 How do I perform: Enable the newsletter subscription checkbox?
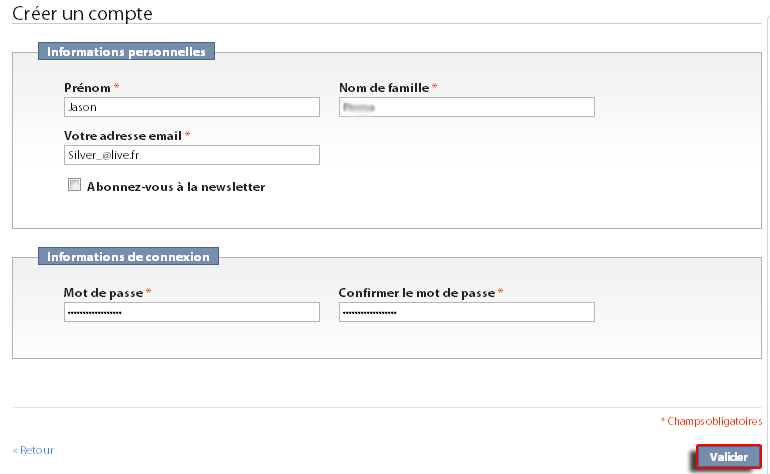click(74, 185)
